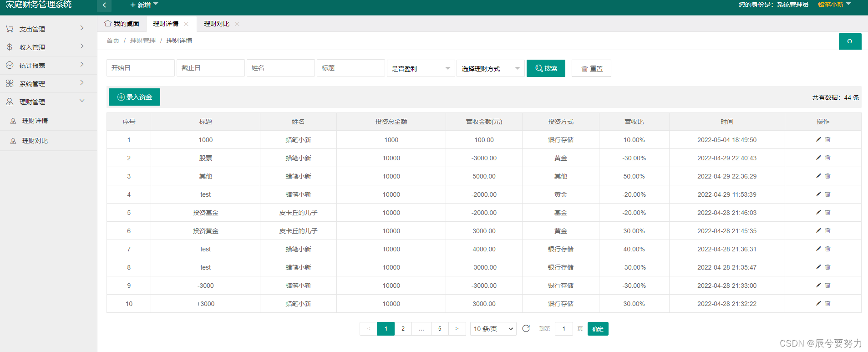Edit row 8 pencil icon
Screen dimensions: 868x352
point(818,267)
